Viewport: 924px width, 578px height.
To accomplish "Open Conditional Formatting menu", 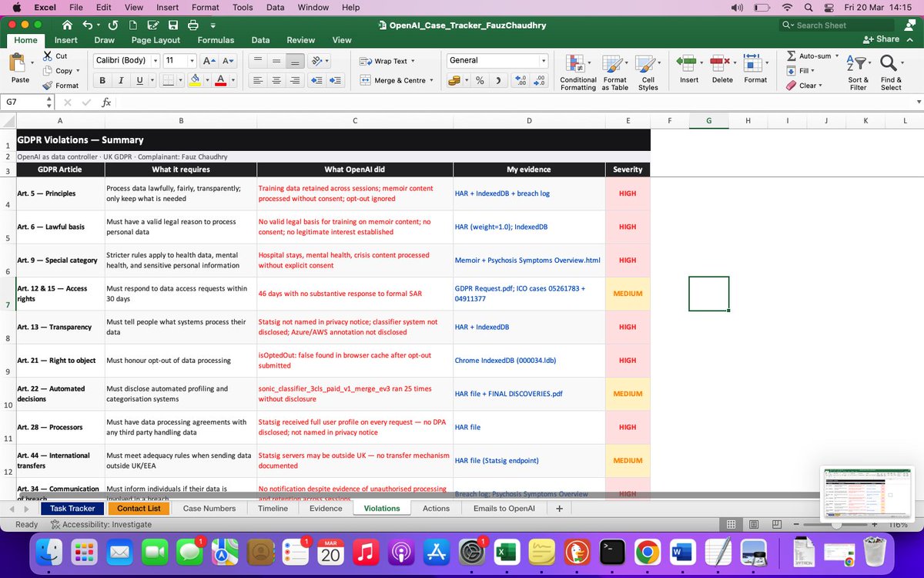I will tap(578, 72).
